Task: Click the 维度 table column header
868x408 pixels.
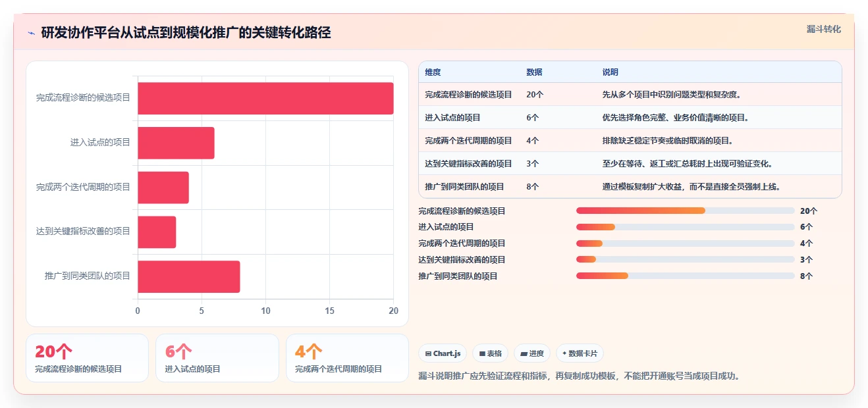Action: point(433,72)
